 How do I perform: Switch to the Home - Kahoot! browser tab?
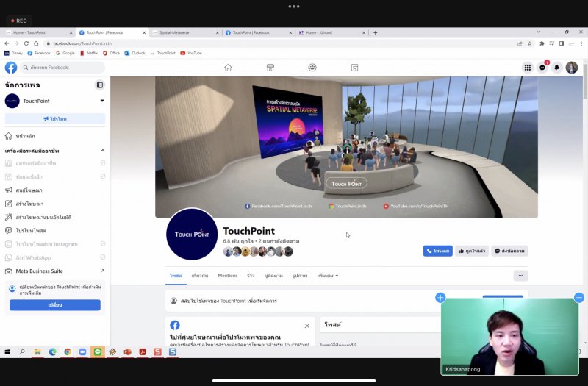330,32
